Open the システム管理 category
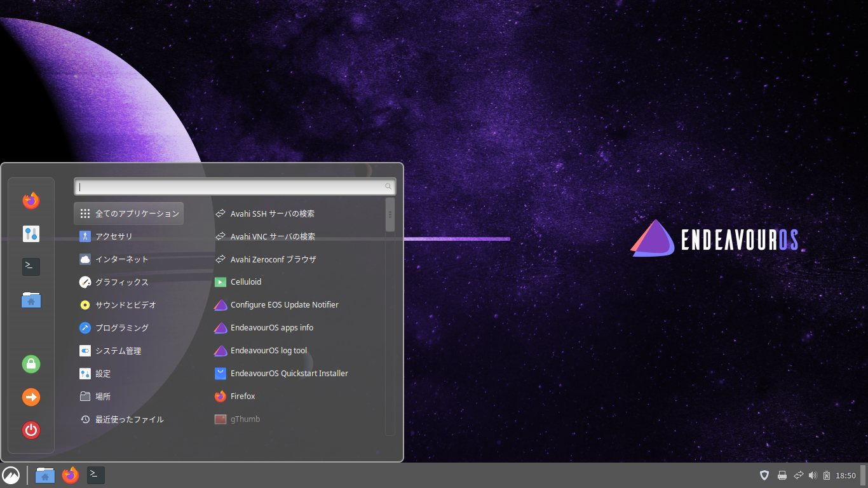The image size is (868, 488). coord(129,351)
